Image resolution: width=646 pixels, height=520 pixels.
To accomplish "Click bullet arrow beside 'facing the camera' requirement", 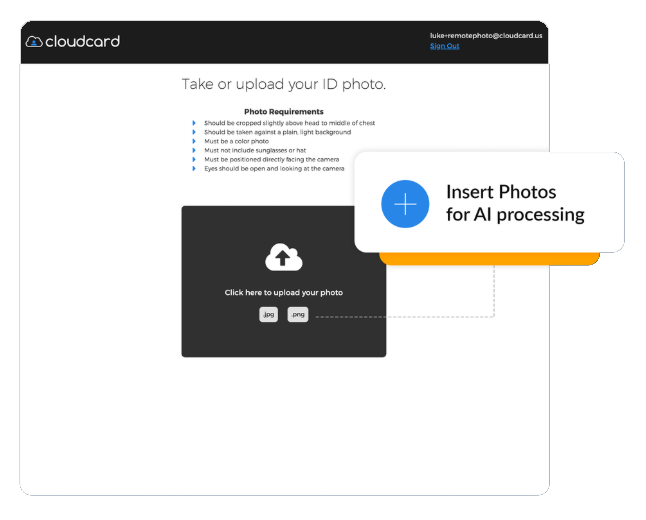I will pos(194,159).
